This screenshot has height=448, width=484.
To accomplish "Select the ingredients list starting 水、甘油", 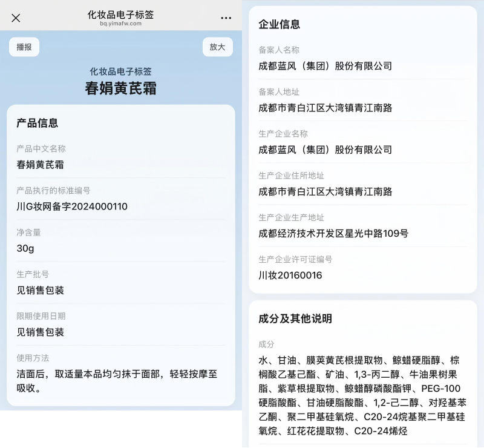I will [362, 395].
